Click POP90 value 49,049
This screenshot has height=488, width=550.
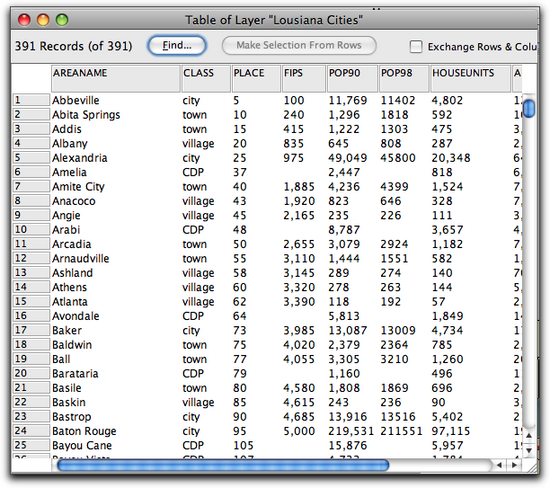point(348,158)
